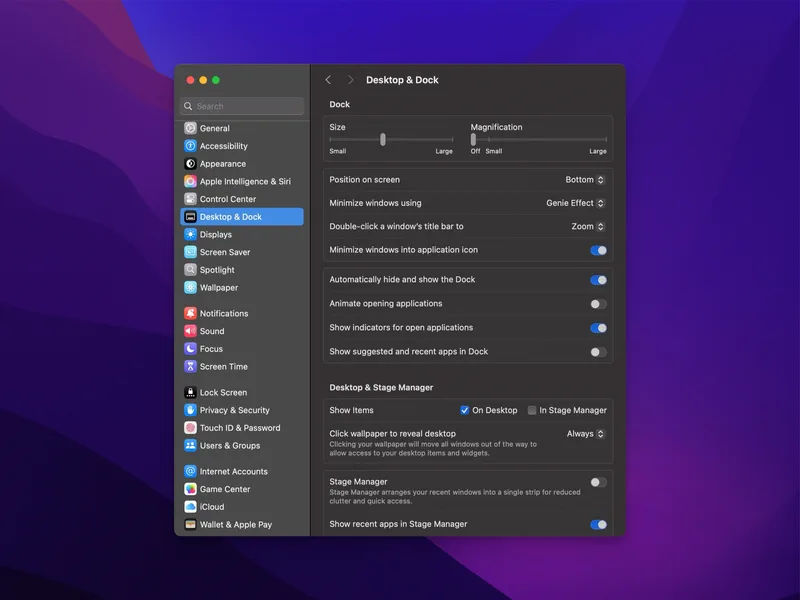Check the In Stage Manager checkbox
Viewport: 800px width, 600px height.
pyautogui.click(x=532, y=410)
